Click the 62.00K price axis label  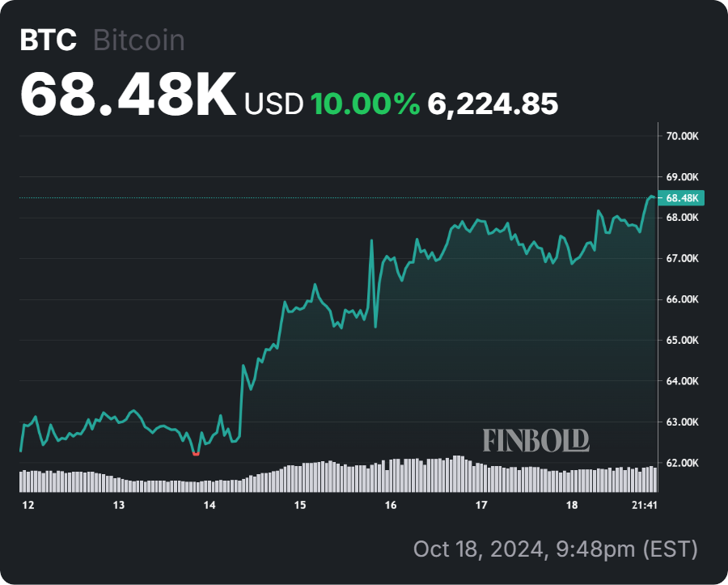tap(682, 463)
